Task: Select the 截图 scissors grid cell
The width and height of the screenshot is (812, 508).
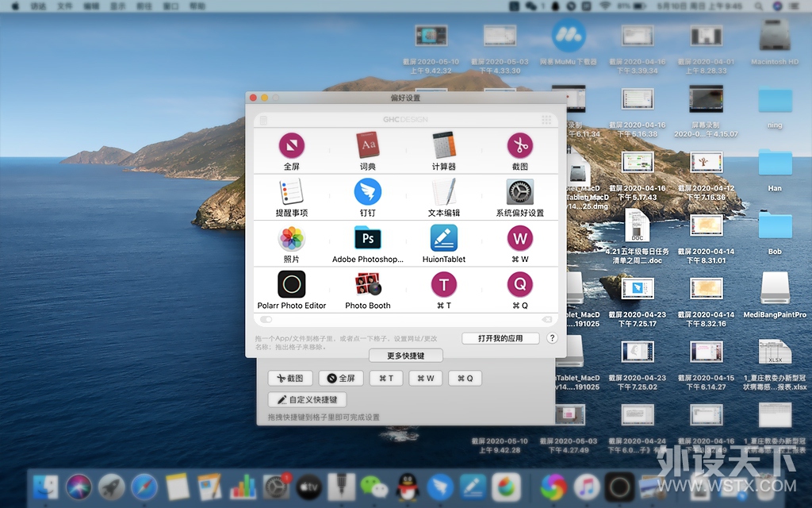Action: (520, 146)
